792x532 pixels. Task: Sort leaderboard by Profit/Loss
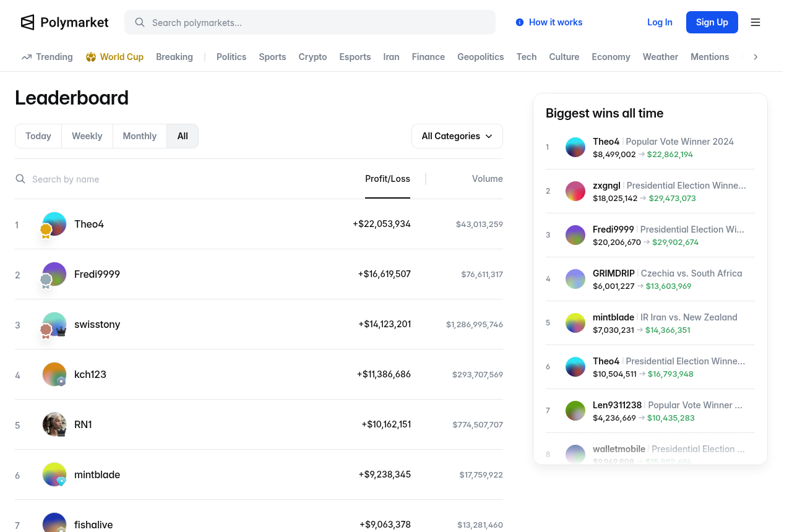[387, 179]
